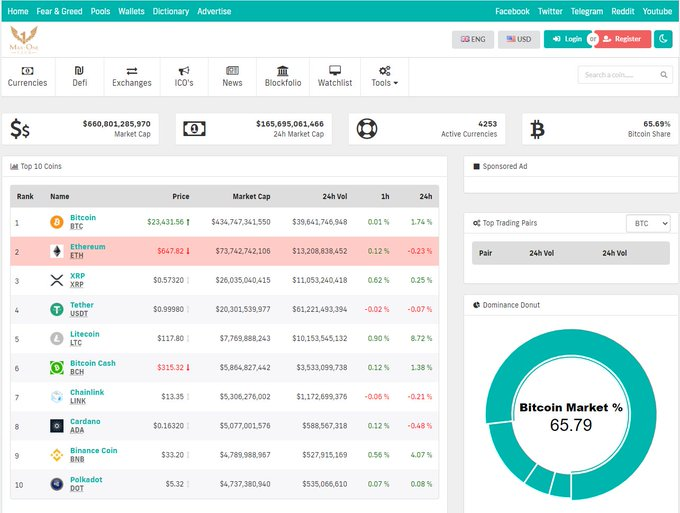The height and width of the screenshot is (513, 680).
Task: Click Bitcoin Share value 65.69%
Action: (657, 124)
